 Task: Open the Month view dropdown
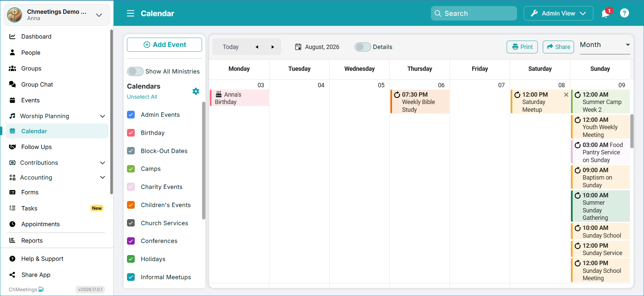[x=605, y=45]
